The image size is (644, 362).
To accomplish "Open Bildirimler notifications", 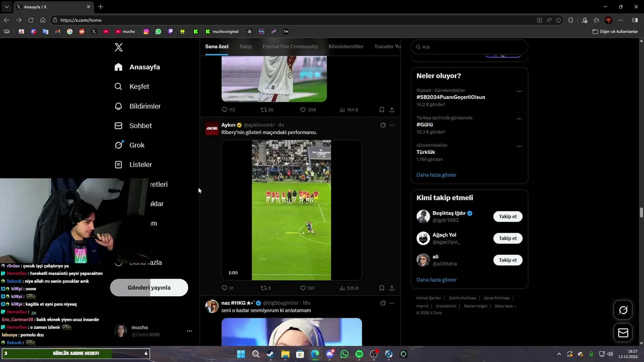I will 137,106.
